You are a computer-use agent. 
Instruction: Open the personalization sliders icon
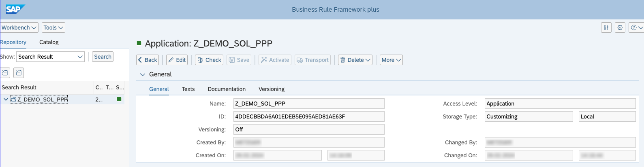tap(606, 27)
